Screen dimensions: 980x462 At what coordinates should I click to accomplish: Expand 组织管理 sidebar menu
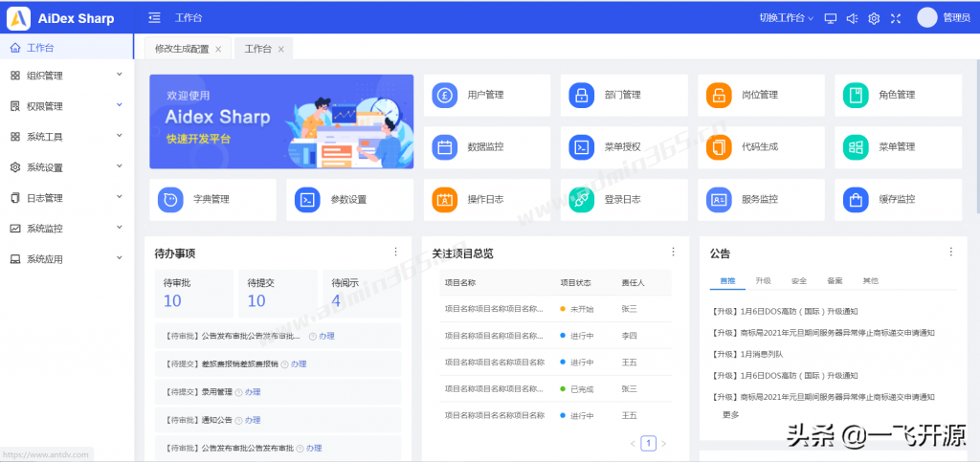pyautogui.click(x=67, y=76)
